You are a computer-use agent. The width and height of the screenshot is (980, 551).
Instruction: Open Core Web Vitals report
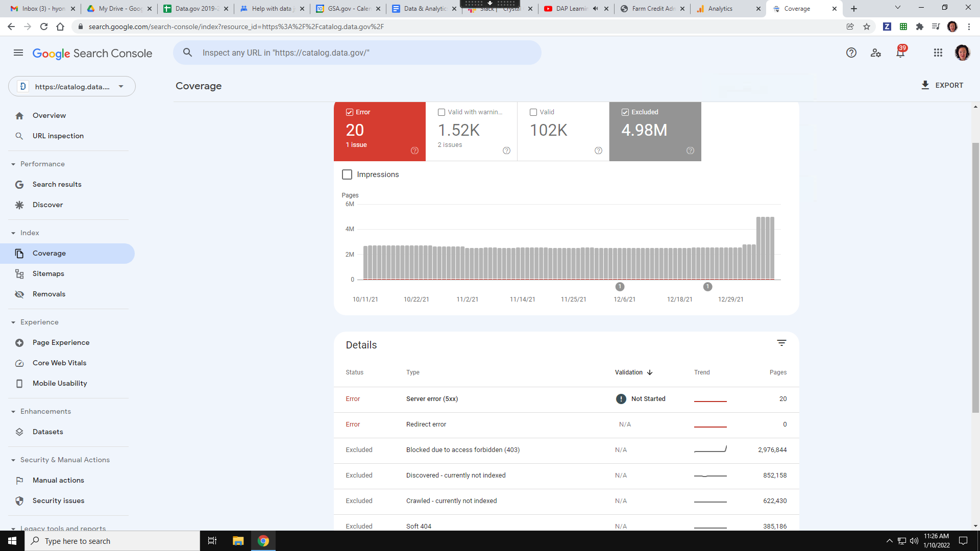(x=67, y=363)
